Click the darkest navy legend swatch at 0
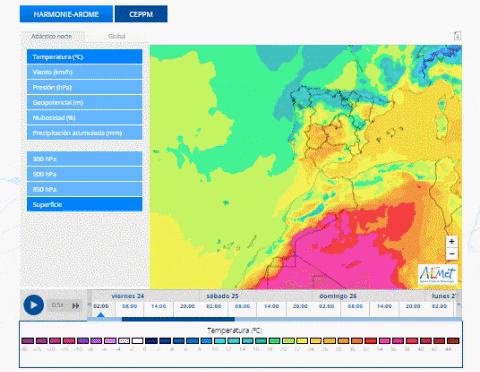The image size is (480, 372). click(x=151, y=341)
